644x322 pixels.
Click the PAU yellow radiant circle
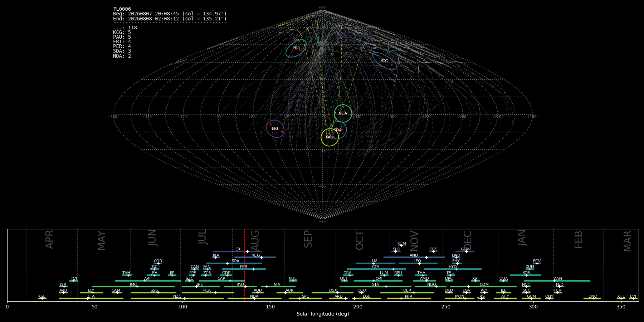coord(330,137)
